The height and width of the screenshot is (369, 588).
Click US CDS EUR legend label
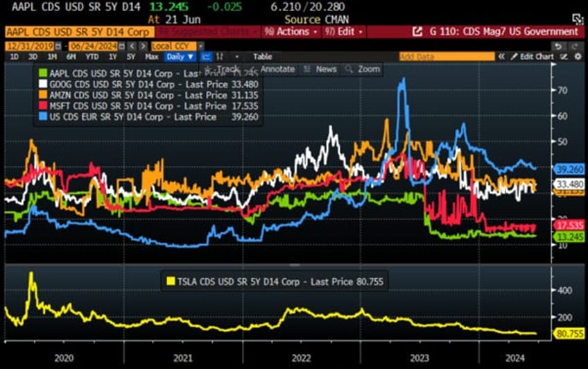[154, 117]
